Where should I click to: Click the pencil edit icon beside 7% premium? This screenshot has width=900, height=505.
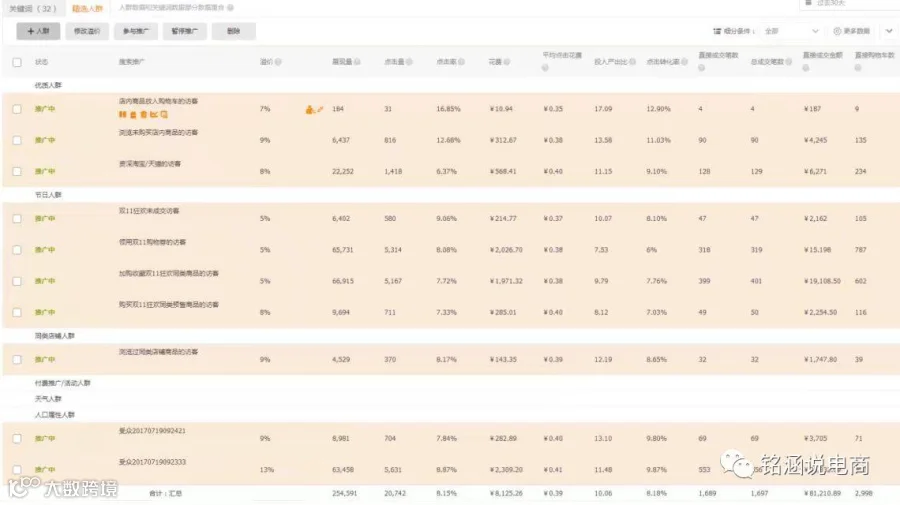(x=320, y=109)
